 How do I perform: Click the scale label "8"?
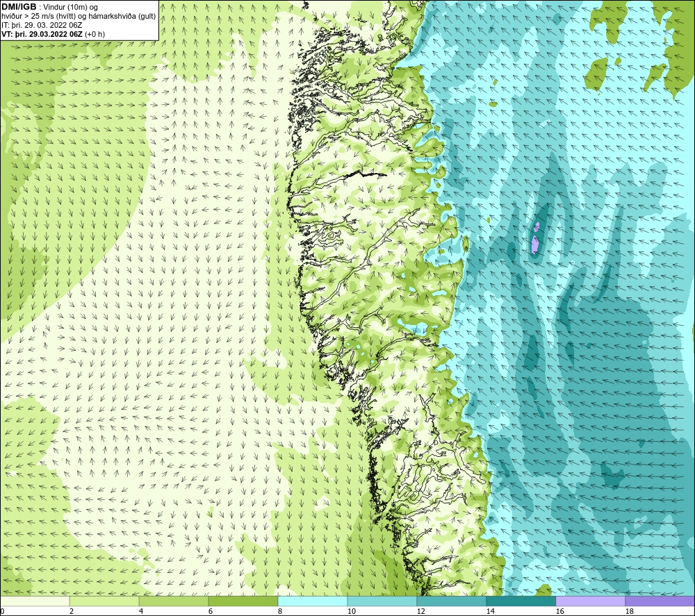[279, 611]
